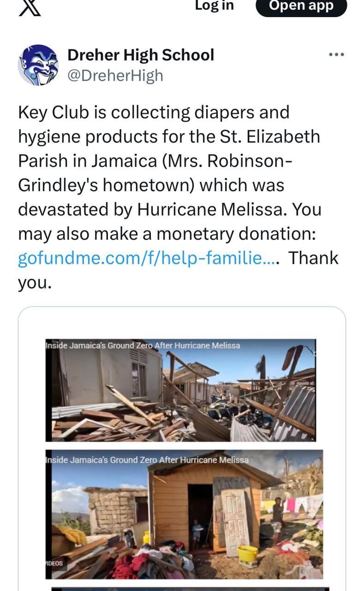Click the yellow bucket in the second photo
The image size is (364, 591).
[x=248, y=553]
